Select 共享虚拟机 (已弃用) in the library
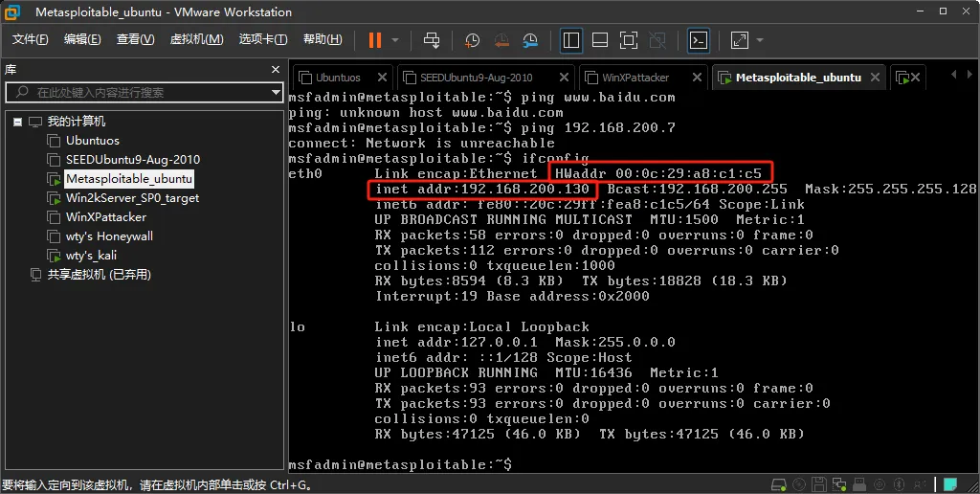 point(99,275)
